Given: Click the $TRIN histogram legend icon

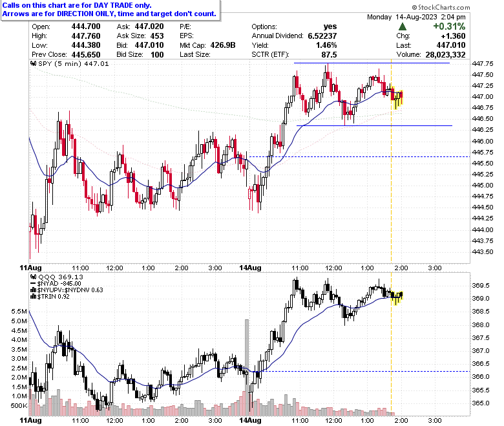Looking at the screenshot, I should click(x=34, y=297).
